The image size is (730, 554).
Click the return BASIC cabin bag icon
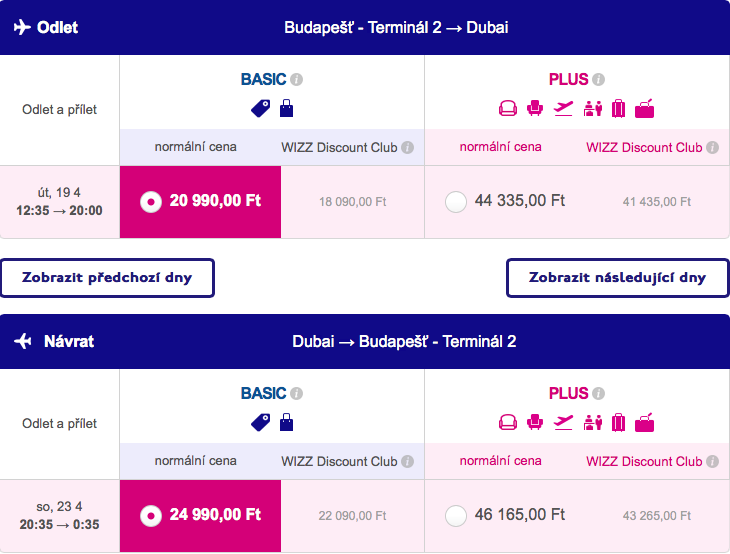point(286,422)
